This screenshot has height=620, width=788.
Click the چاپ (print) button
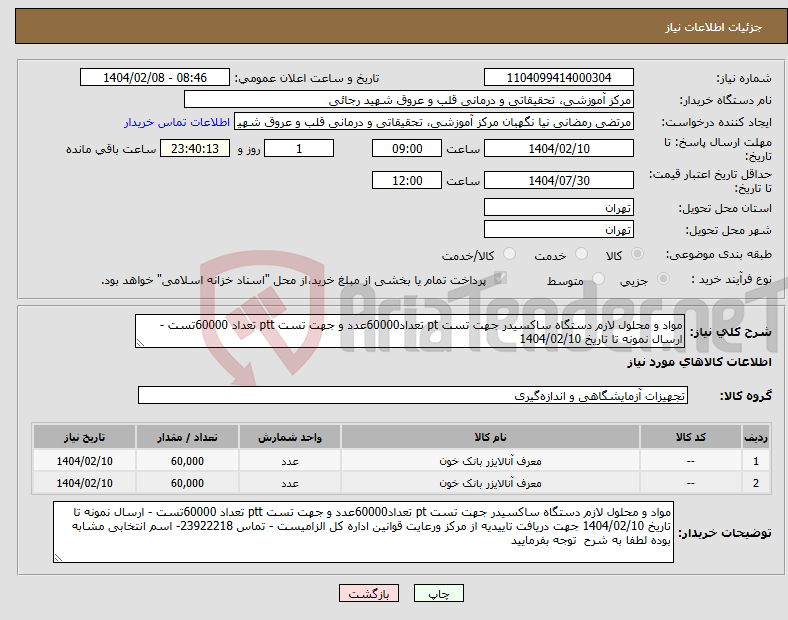[x=438, y=593]
